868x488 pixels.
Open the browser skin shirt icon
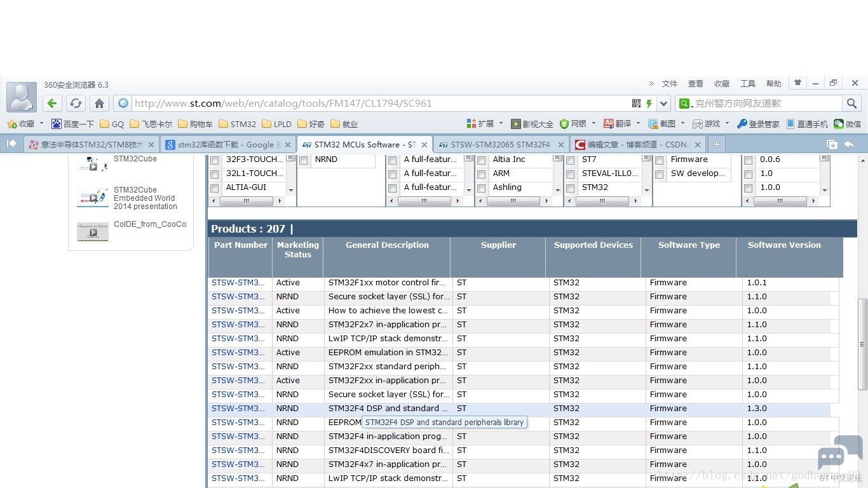[797, 83]
